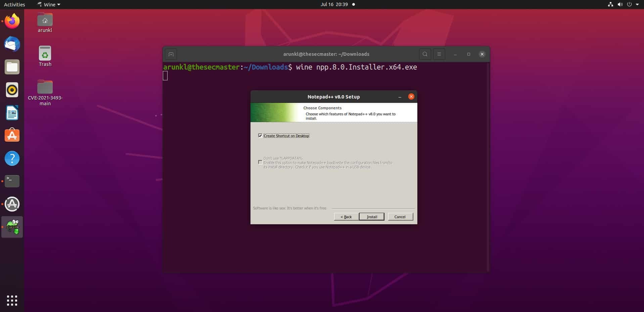Switch to Terminal via dock icon
This screenshot has width=644, height=312.
click(12, 181)
